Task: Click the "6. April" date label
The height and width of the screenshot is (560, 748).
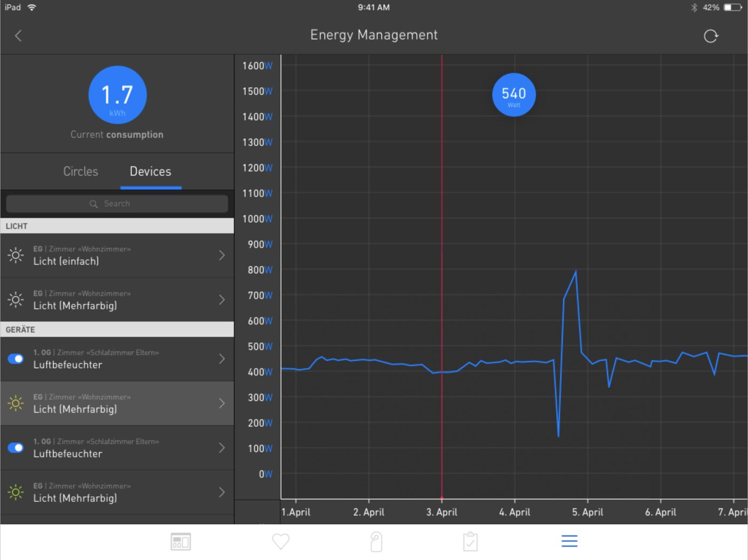Action: [x=660, y=512]
